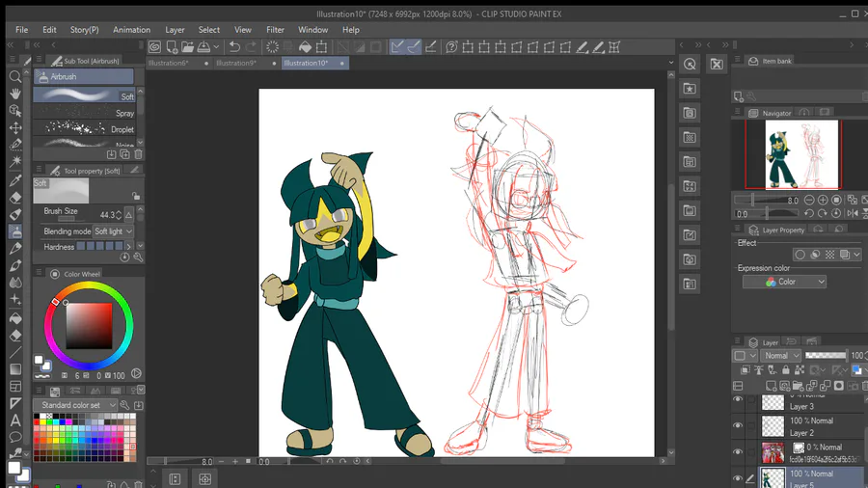Screen dimensions: 868x488
Task: Click the Zoom in icon in Navigator
Action: [824, 200]
